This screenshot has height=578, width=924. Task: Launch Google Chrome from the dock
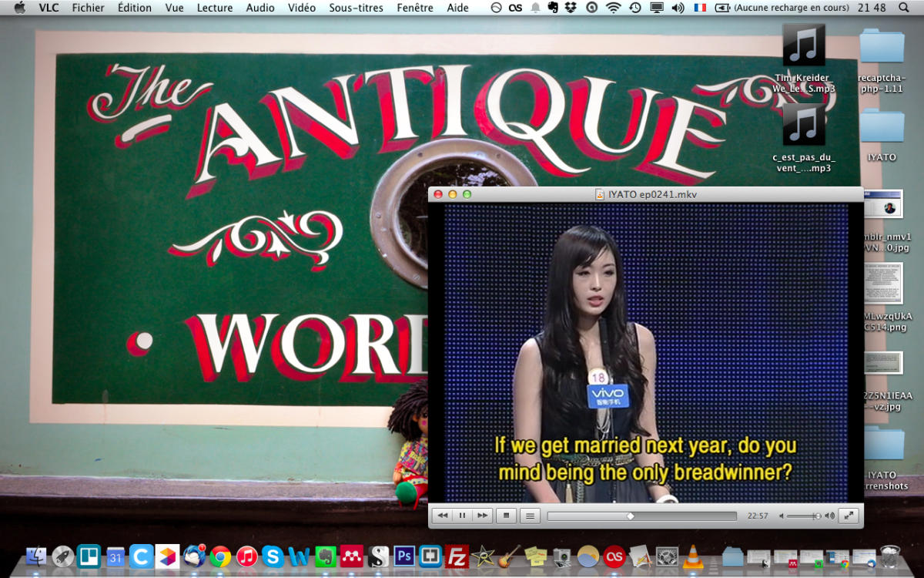(221, 556)
